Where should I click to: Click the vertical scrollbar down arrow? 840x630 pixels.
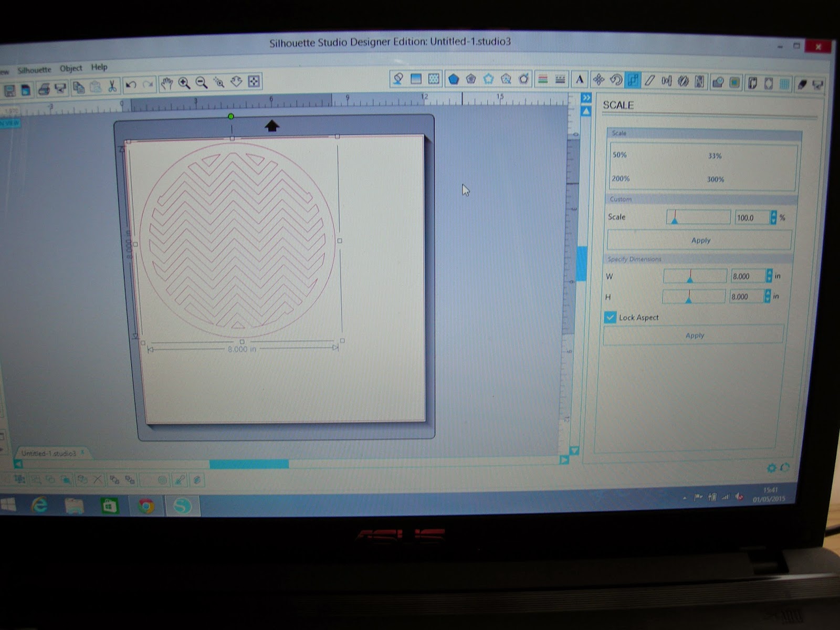coord(574,450)
